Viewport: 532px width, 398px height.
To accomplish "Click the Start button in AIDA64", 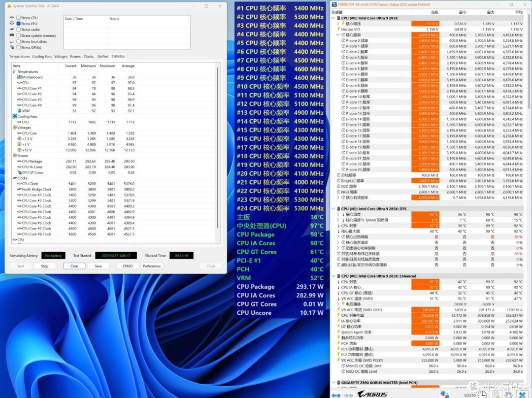I will [21, 266].
